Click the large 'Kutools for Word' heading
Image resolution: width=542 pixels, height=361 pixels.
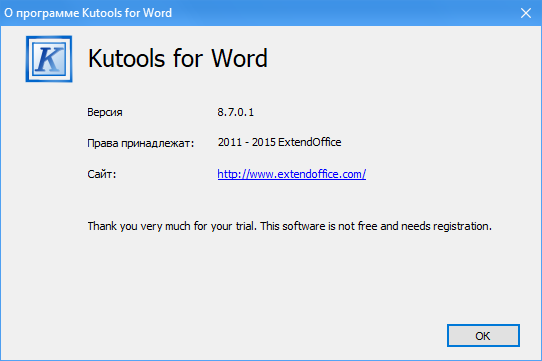178,58
